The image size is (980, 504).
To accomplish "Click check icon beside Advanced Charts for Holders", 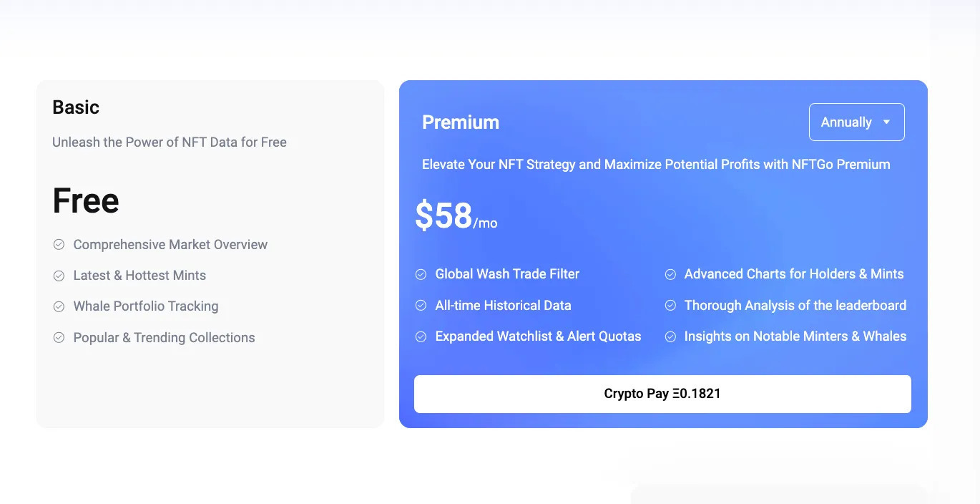I will pyautogui.click(x=670, y=274).
